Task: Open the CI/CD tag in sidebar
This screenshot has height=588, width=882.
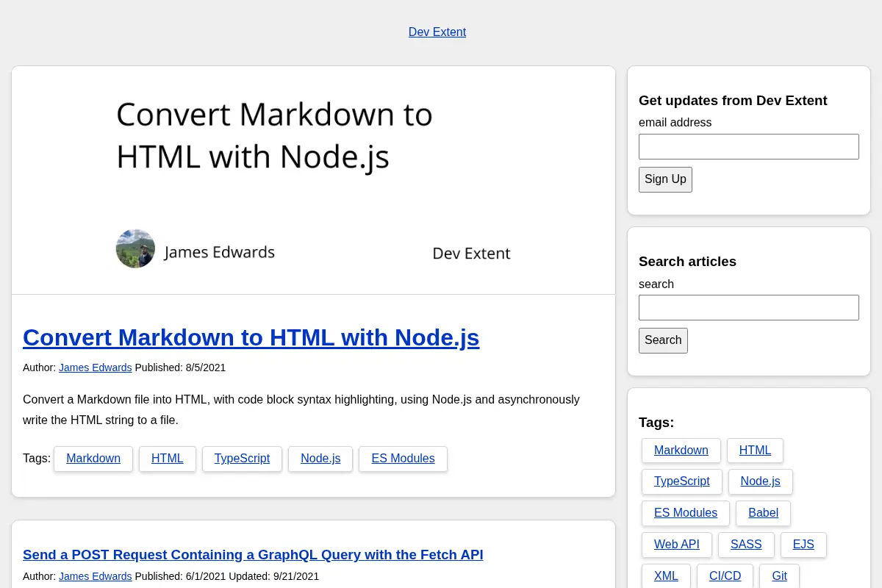Action: pos(725,576)
